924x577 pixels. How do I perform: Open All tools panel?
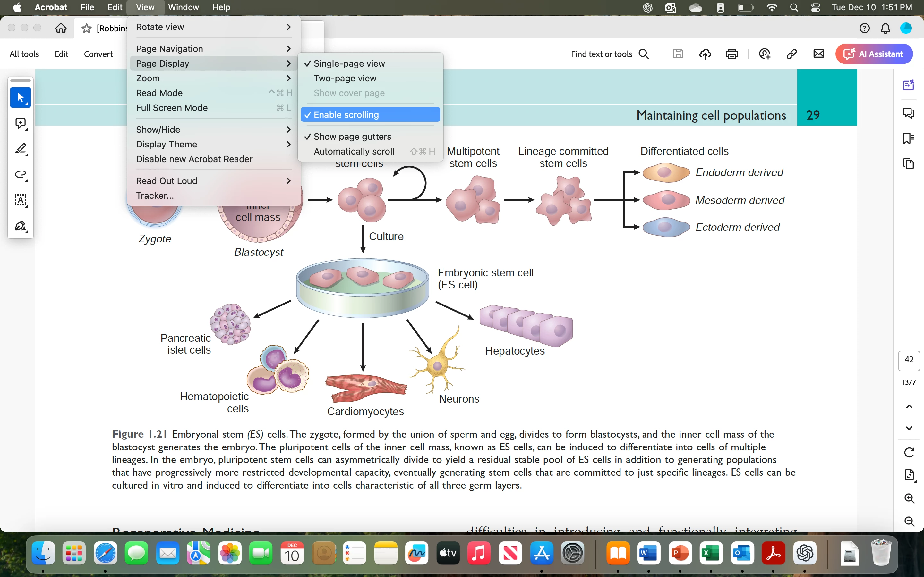click(x=24, y=54)
